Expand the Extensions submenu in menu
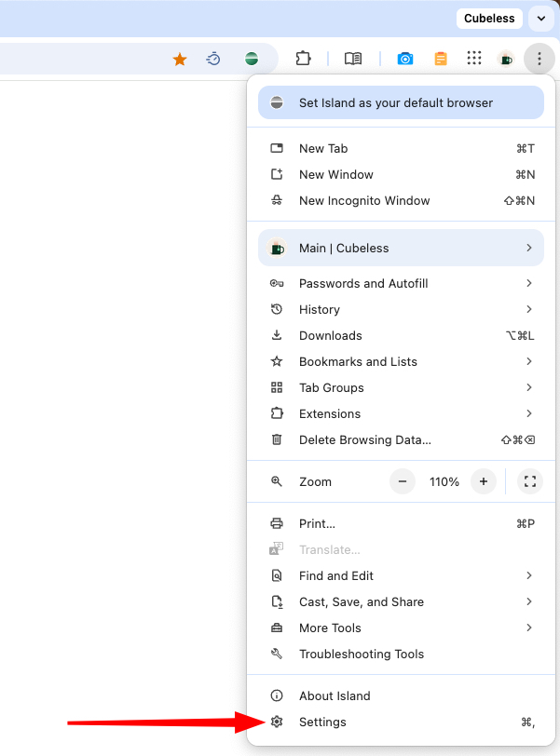The image size is (560, 756). (401, 413)
